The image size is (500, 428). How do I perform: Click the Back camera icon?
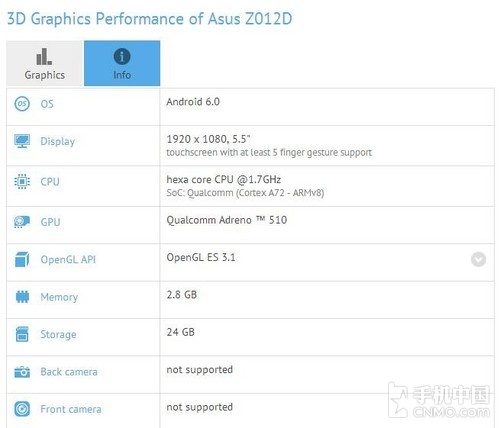pos(22,372)
